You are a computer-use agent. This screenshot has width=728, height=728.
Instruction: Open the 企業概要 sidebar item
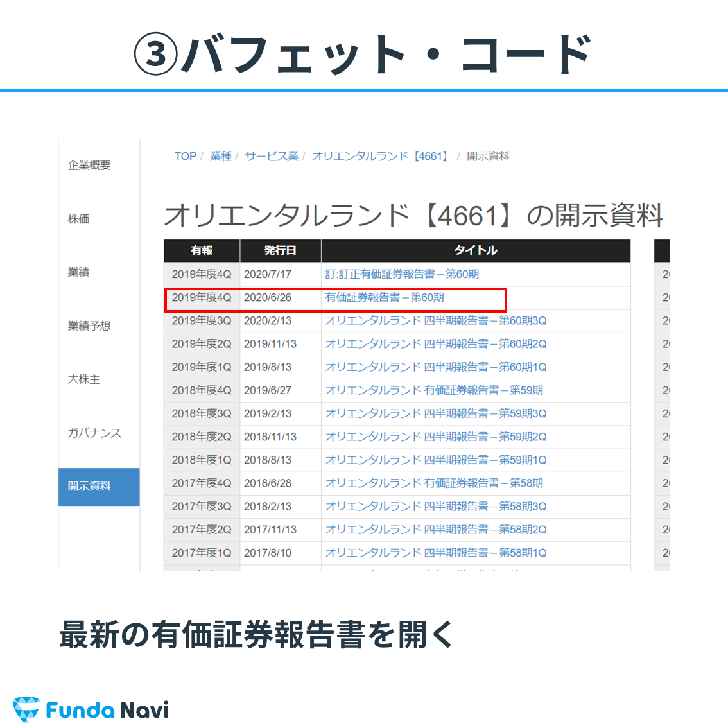[x=89, y=165]
